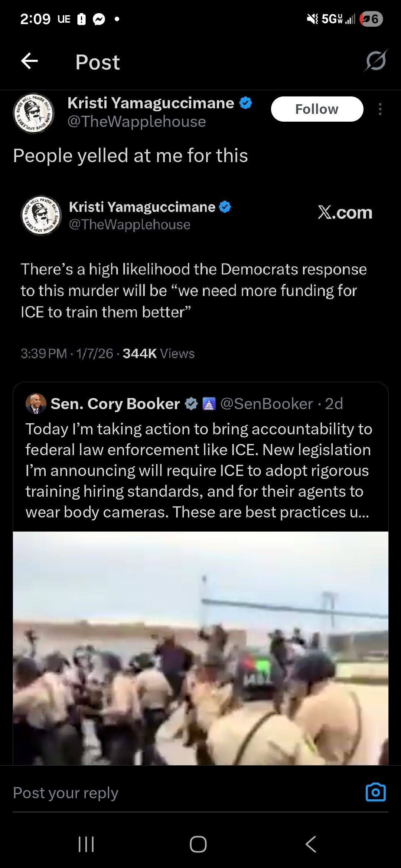Open the X.com link label
The image size is (401, 868).
(345, 213)
